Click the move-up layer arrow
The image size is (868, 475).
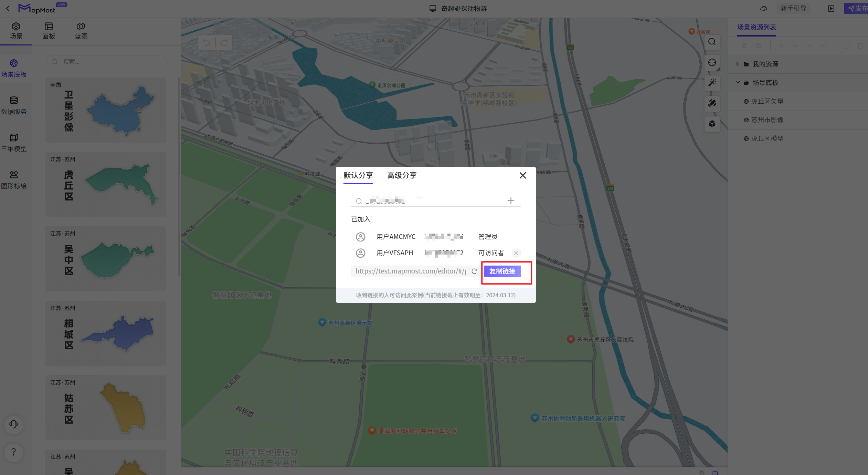(795, 45)
